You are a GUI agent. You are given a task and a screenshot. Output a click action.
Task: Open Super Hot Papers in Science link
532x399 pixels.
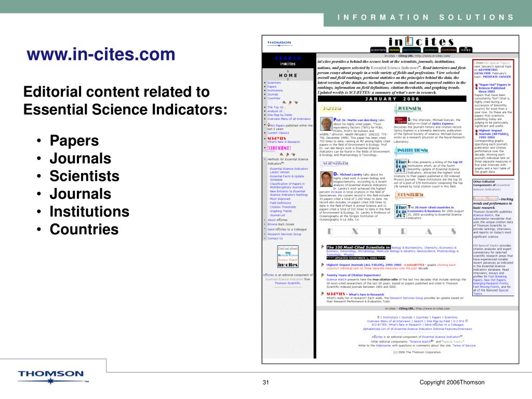(495, 88)
